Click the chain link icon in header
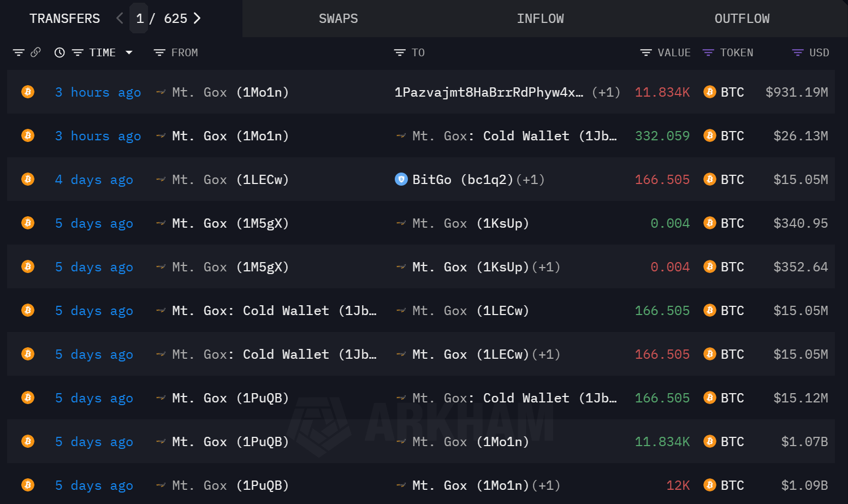 (x=35, y=52)
